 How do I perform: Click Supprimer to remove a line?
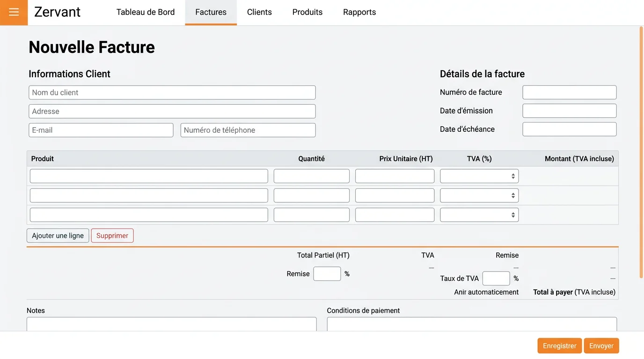coord(112,235)
